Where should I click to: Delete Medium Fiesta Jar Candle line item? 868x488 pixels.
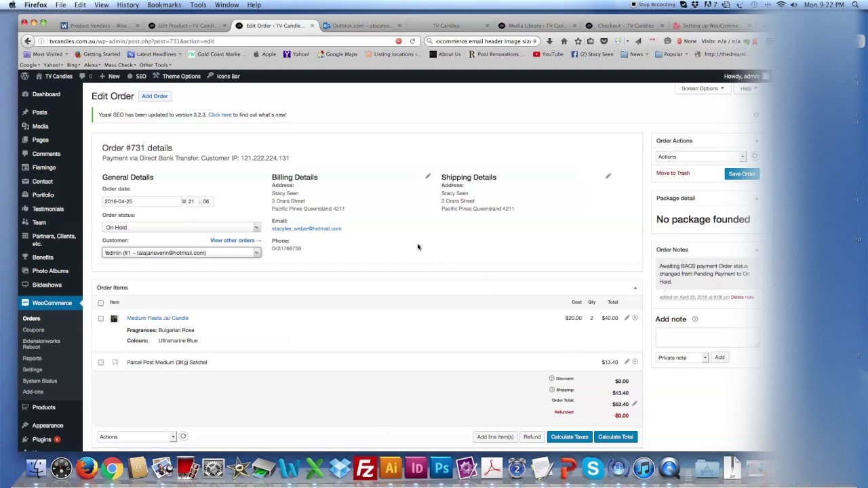click(x=635, y=318)
